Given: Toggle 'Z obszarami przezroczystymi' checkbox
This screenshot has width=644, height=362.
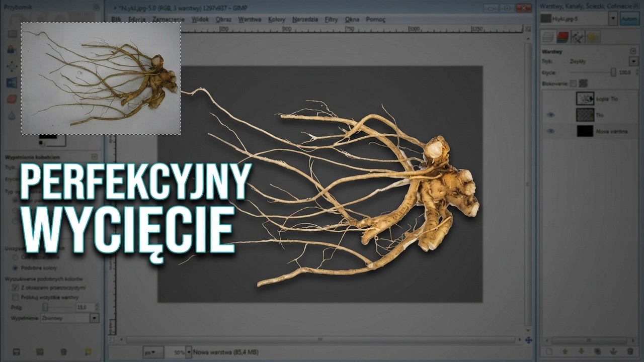Looking at the screenshot, I should click(15, 288).
